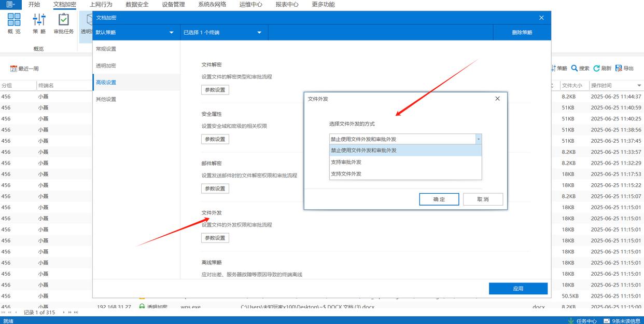Switch to the 上网行为 ribbon tab

pyautogui.click(x=101, y=4)
